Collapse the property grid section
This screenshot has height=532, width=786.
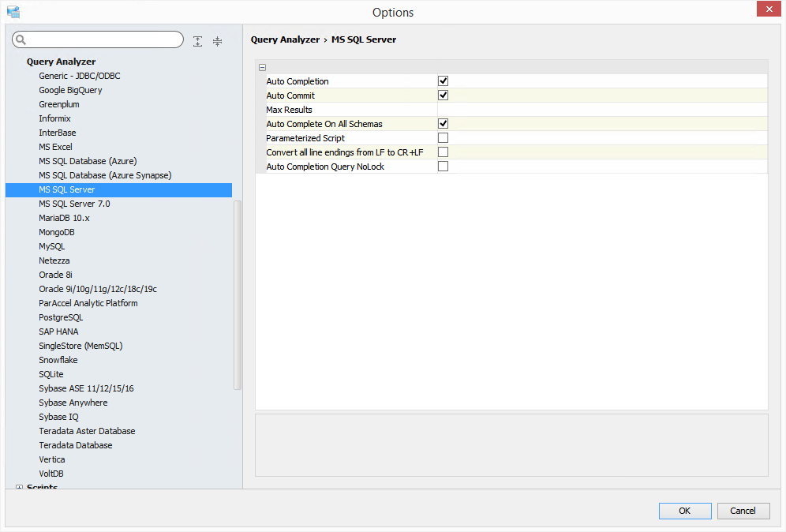click(x=263, y=68)
